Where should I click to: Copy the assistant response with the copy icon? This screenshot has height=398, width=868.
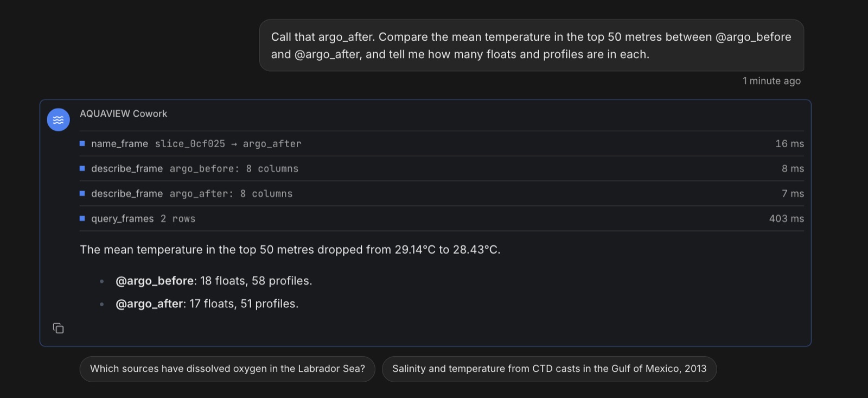(59, 328)
